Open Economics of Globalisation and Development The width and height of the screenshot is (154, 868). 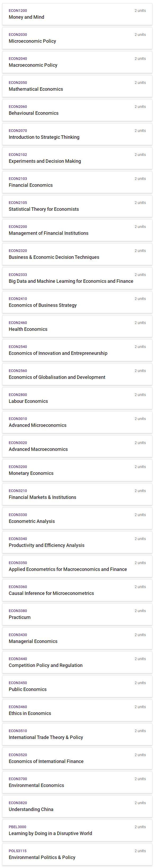(77, 374)
